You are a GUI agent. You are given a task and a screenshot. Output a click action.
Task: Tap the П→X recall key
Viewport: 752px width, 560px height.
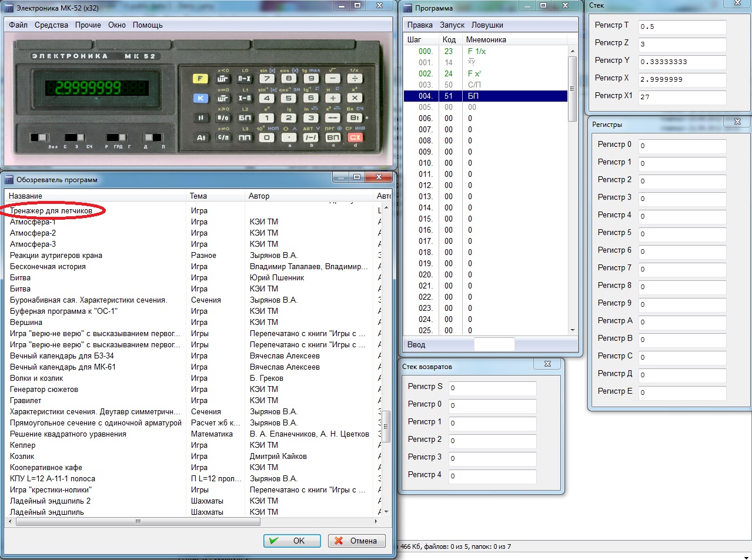(x=245, y=79)
